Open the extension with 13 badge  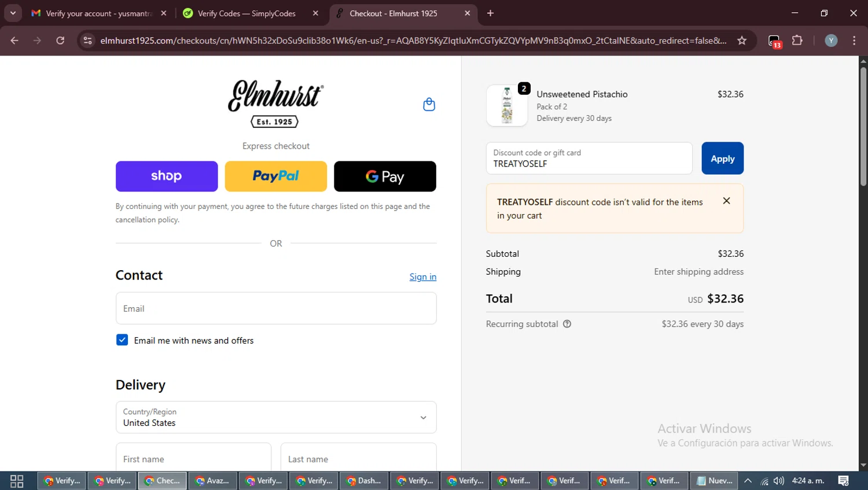pyautogui.click(x=775, y=41)
